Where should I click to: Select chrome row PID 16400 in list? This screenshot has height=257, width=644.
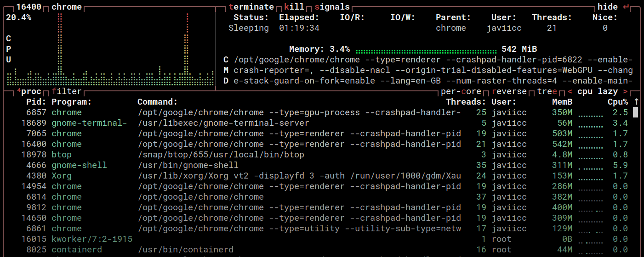click(317, 144)
